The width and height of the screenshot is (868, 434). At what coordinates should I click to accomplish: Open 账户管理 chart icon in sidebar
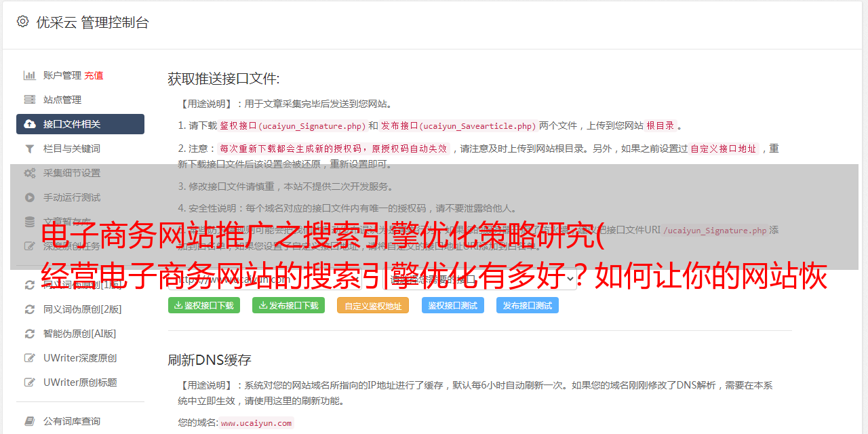point(30,75)
